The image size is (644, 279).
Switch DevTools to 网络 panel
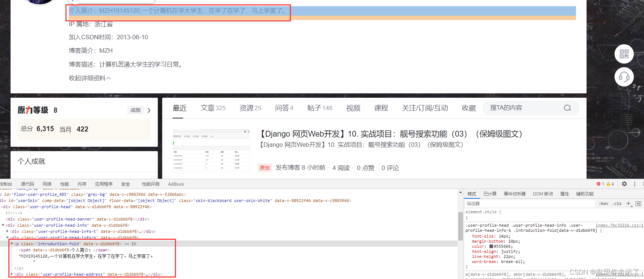tap(47, 184)
